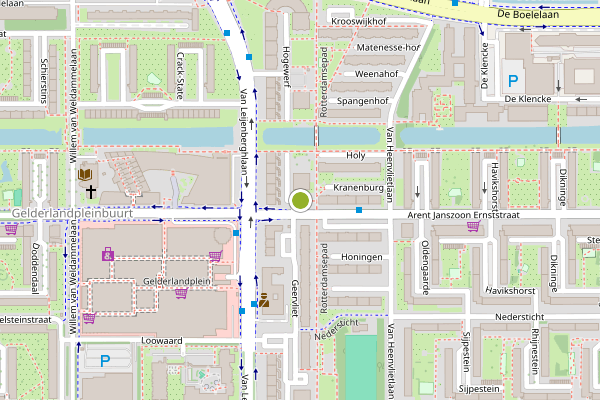Click the Gelderlandplein mall label
The image size is (600, 400).
[x=177, y=281]
